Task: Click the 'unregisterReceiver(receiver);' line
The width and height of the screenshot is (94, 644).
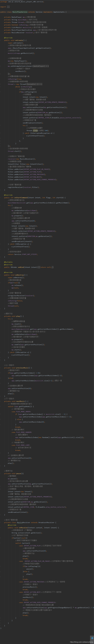Action: (21, 295)
